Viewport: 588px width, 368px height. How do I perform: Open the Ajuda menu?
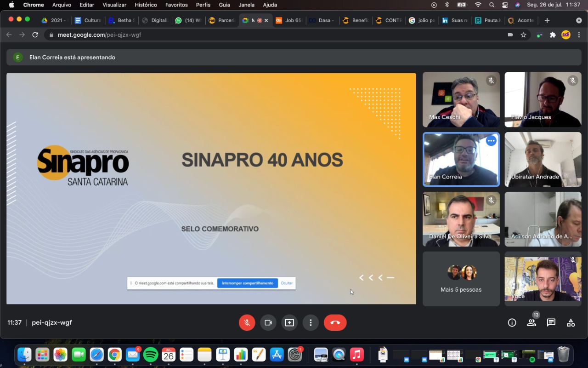(270, 5)
